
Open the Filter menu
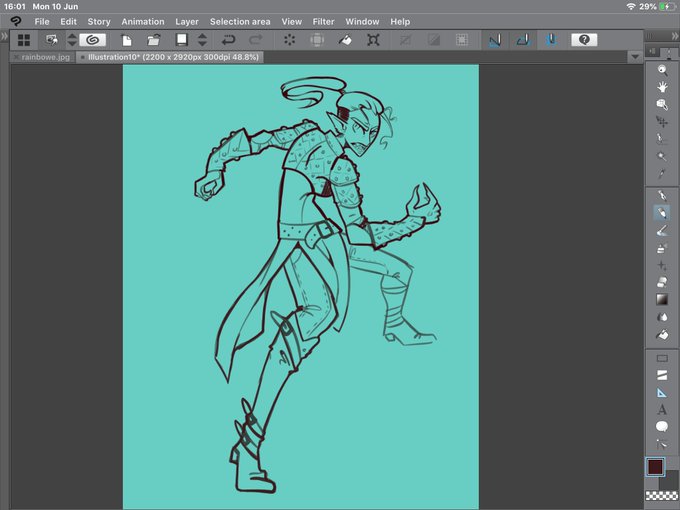324,21
